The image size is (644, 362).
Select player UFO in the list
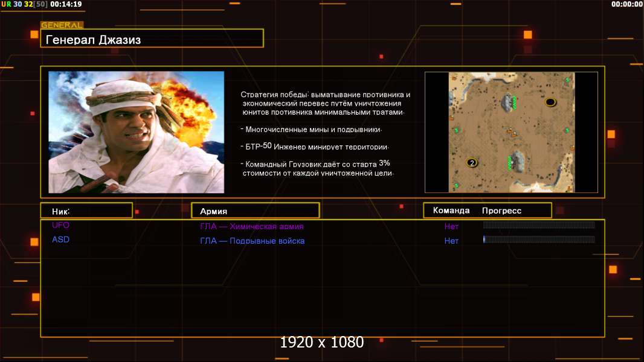click(60, 225)
